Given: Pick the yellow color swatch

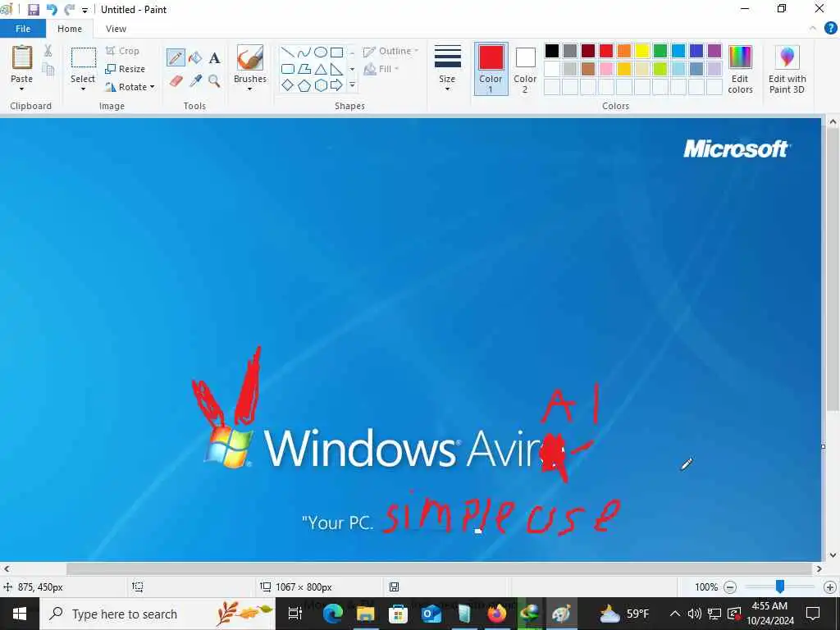Looking at the screenshot, I should [642, 51].
